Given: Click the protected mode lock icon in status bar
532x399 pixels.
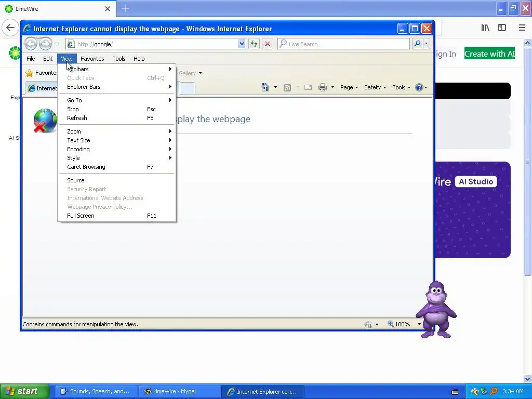Looking at the screenshot, I should click(368, 324).
